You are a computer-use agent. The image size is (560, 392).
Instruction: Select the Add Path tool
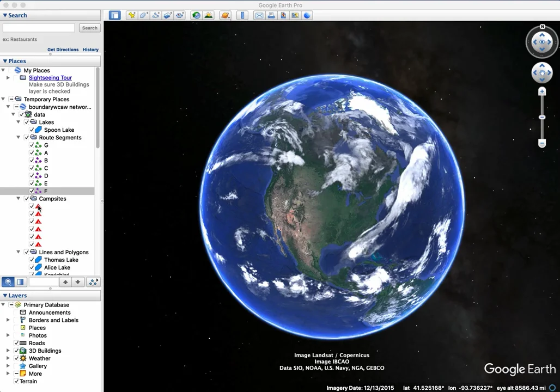156,15
